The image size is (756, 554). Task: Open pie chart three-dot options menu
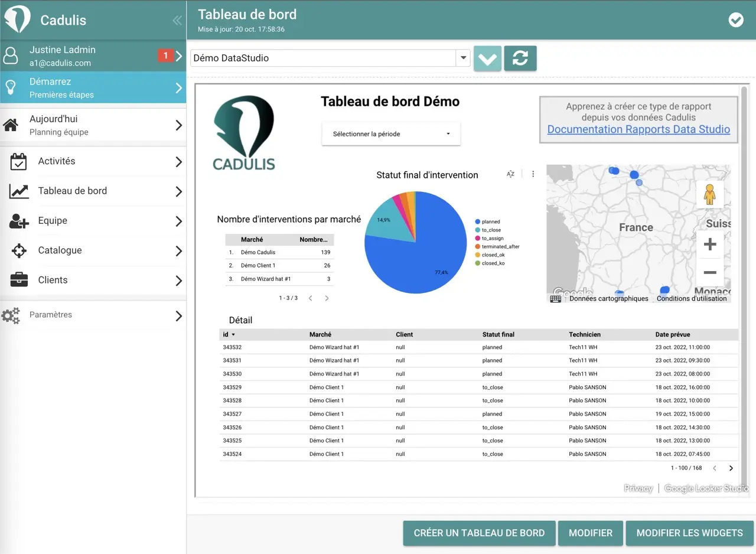pos(533,174)
